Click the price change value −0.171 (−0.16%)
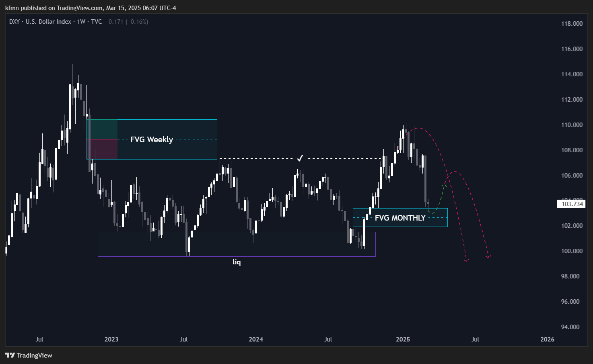593x364 pixels. tap(127, 22)
